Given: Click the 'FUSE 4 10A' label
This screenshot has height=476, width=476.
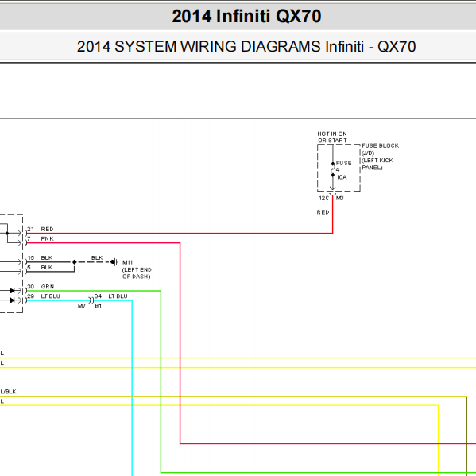Looking at the screenshot, I should tap(343, 170).
